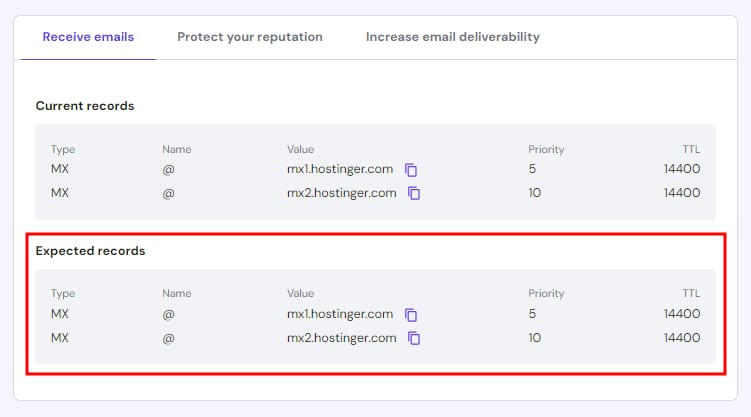
Task: Click Type column header in Expected records
Action: (63, 294)
